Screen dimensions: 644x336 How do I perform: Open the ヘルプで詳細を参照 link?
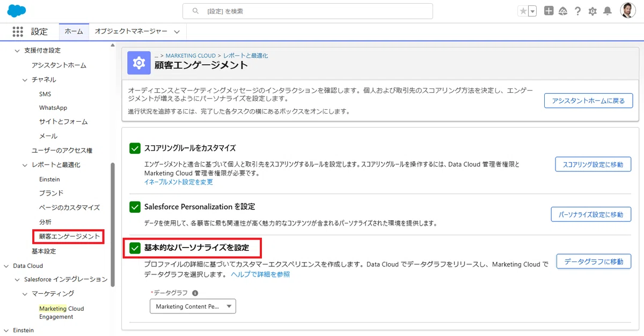pos(261,274)
